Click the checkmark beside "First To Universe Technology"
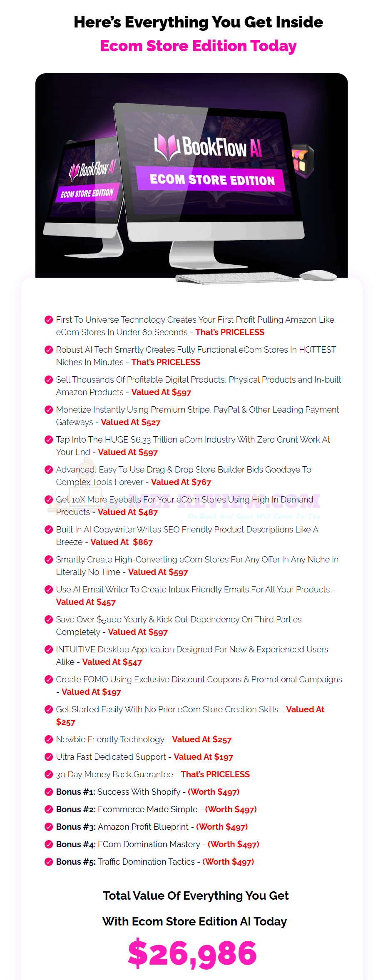 click(48, 320)
